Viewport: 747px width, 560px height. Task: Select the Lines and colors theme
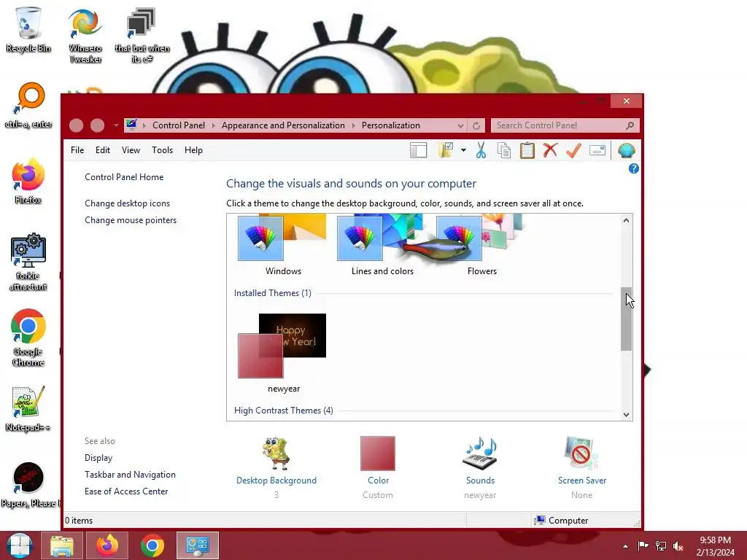(x=382, y=245)
